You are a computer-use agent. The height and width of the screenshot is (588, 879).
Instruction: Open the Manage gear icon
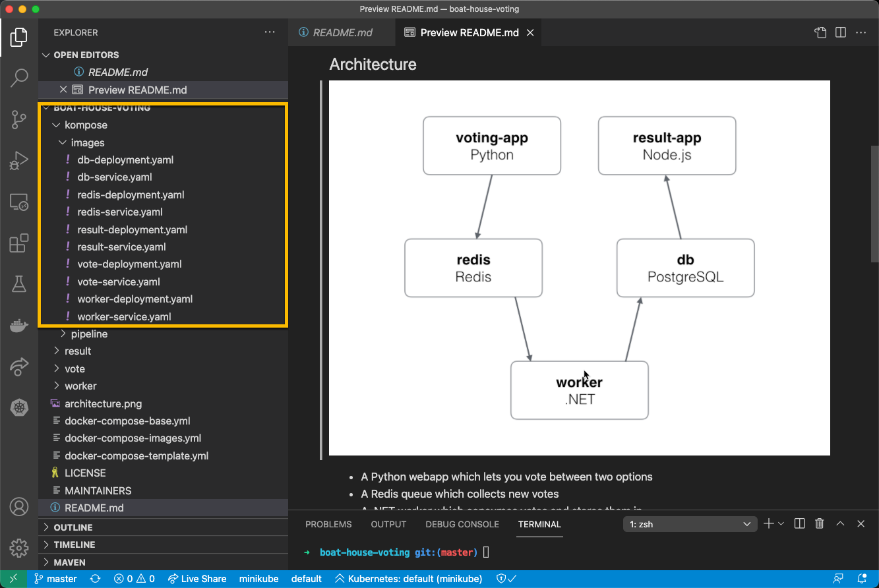coord(18,548)
